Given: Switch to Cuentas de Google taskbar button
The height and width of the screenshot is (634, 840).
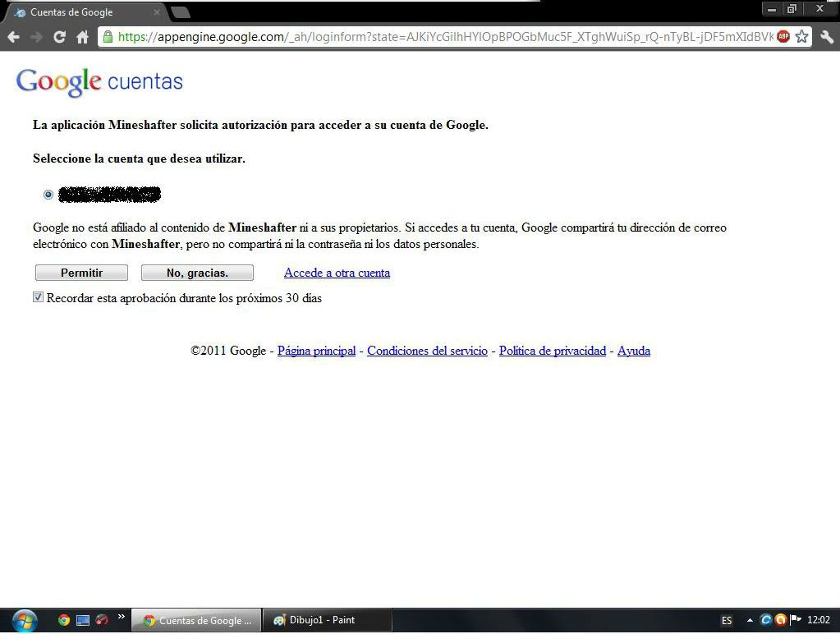Looking at the screenshot, I should click(196, 621).
